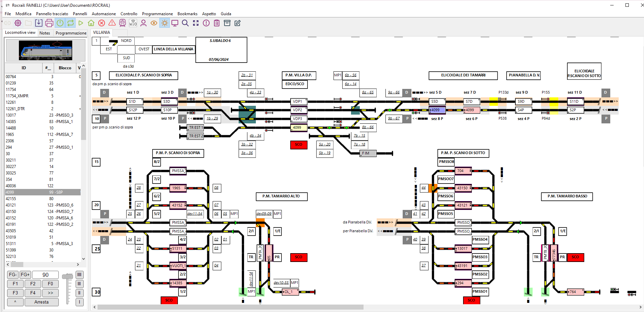Expand more functions with >> button
Viewport: 644px width, 312px height.
tap(50, 293)
